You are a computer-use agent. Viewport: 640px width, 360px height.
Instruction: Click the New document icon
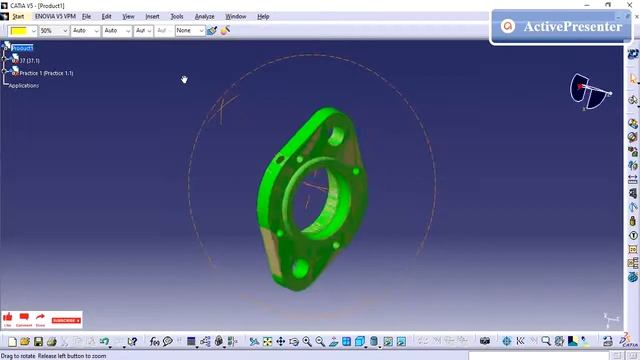tap(12, 341)
